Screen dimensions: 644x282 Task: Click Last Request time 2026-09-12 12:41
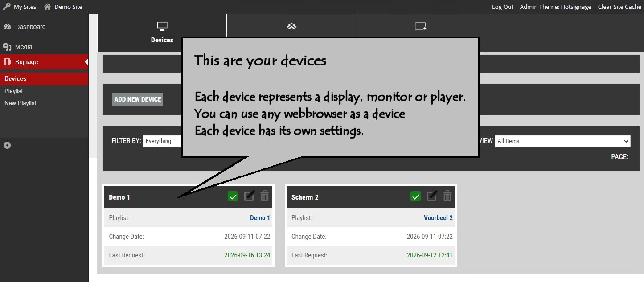coord(430,255)
